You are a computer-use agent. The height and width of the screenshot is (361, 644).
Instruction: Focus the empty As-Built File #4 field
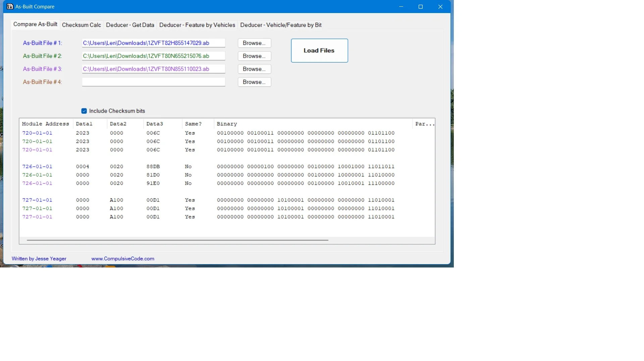[x=154, y=82]
